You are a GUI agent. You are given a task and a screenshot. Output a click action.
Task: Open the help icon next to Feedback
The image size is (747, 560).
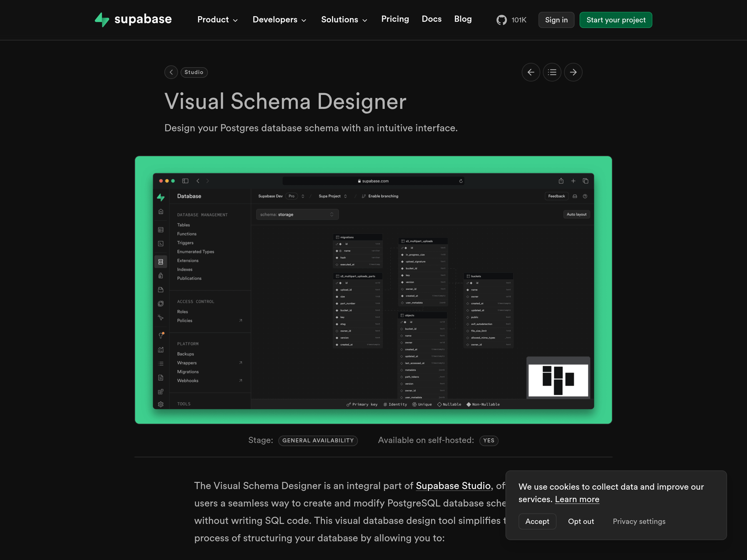[x=585, y=196]
